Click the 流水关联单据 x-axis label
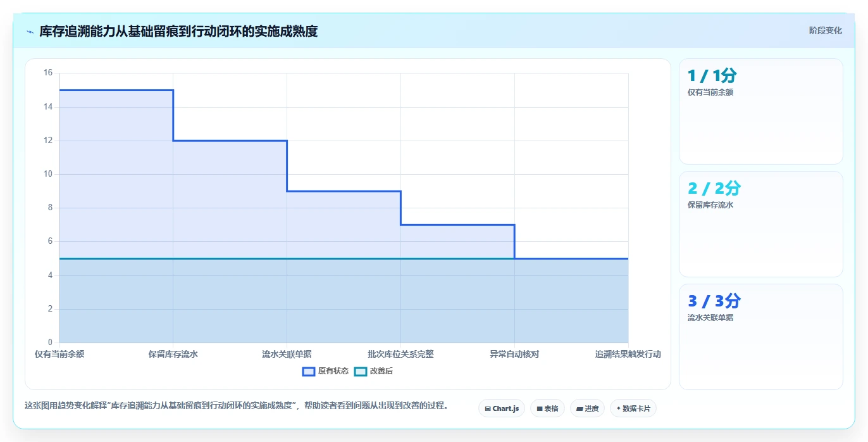The height and width of the screenshot is (442, 868). (x=287, y=354)
